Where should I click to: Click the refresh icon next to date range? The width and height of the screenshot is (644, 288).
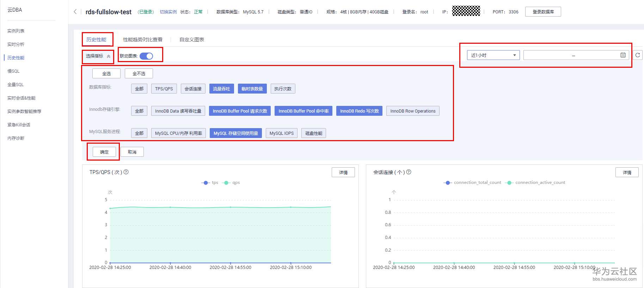(638, 55)
